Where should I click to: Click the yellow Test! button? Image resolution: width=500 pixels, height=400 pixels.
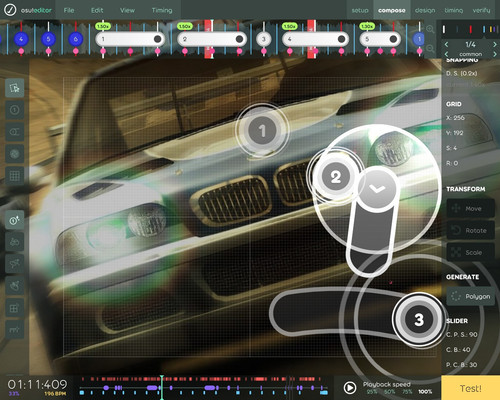tap(471, 388)
